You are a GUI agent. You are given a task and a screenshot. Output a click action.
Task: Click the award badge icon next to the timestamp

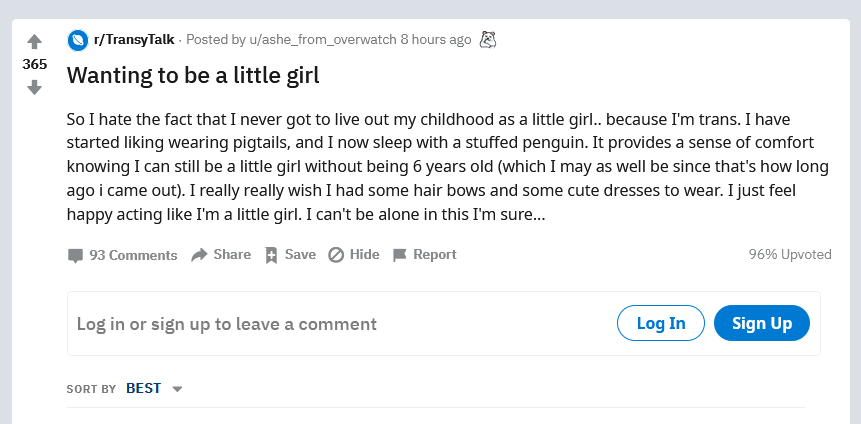[x=488, y=40]
